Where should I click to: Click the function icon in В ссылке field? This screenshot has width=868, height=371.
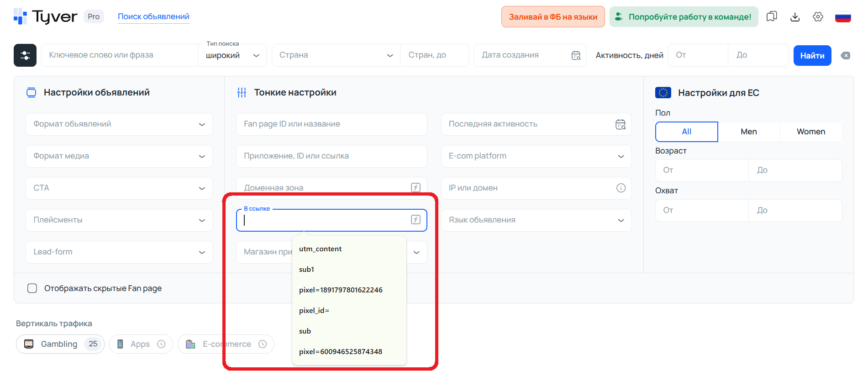[416, 220]
